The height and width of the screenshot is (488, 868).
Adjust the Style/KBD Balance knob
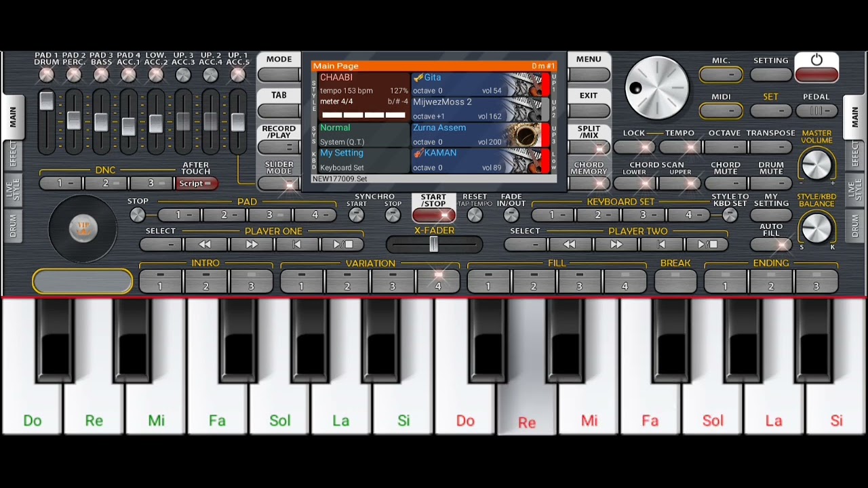click(x=816, y=228)
